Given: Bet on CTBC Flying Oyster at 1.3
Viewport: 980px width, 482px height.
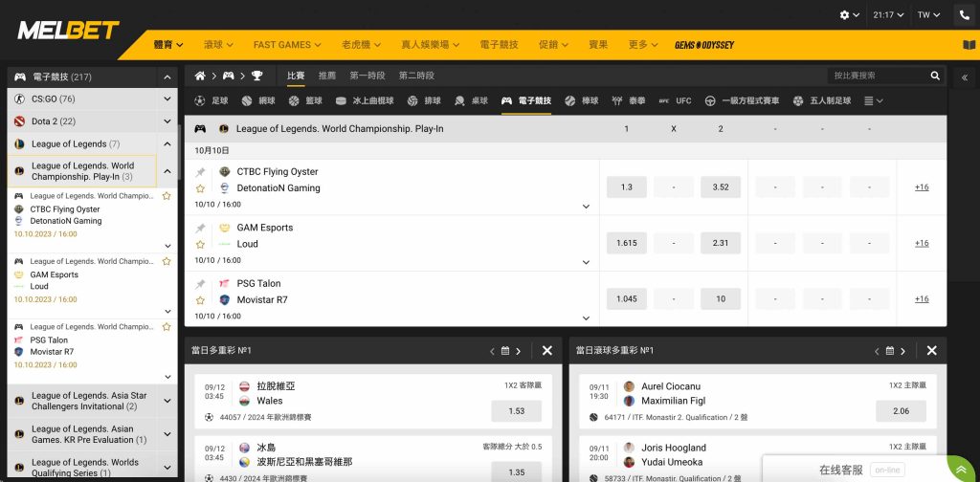Looking at the screenshot, I should coord(627,187).
